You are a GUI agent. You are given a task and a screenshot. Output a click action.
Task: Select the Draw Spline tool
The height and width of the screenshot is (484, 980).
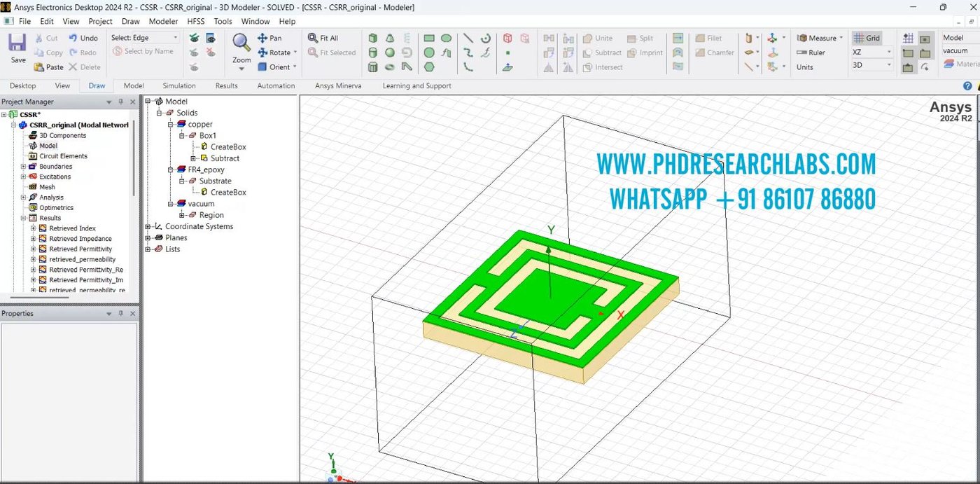[468, 53]
